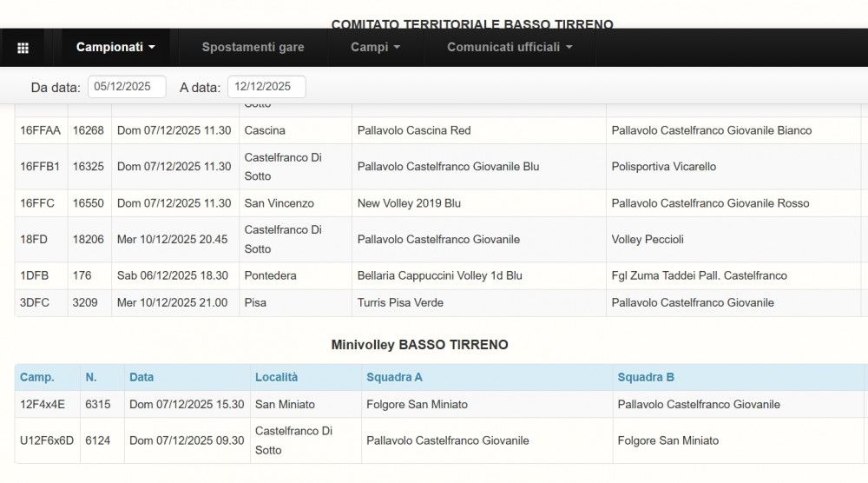Image resolution: width=868 pixels, height=483 pixels.
Task: Click Bellaria Cappuccini Volley 1d Blu
Action: (439, 276)
